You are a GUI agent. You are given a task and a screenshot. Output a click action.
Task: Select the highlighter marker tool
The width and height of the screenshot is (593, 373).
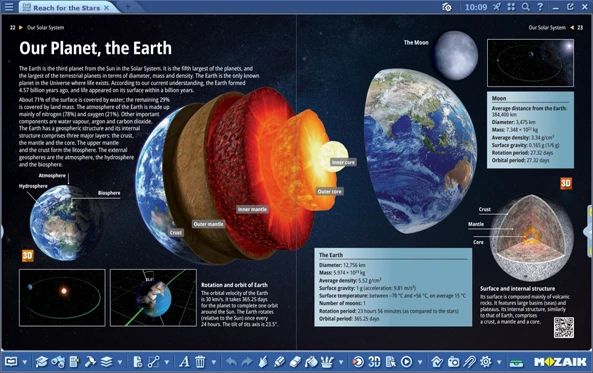[279, 362]
